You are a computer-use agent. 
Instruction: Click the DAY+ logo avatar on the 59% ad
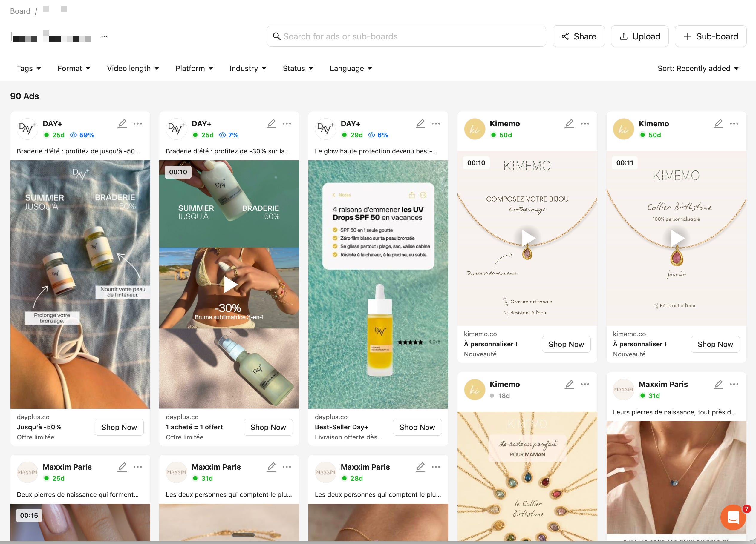coord(27,129)
